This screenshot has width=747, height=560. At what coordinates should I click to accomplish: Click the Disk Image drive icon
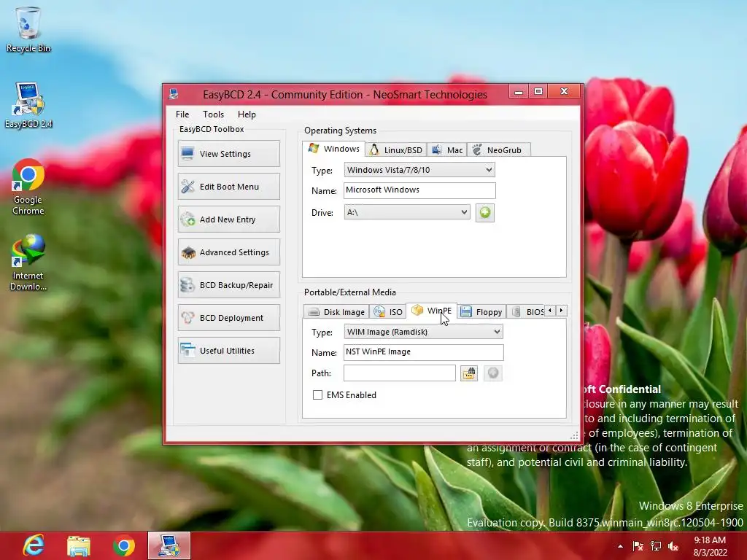click(314, 312)
